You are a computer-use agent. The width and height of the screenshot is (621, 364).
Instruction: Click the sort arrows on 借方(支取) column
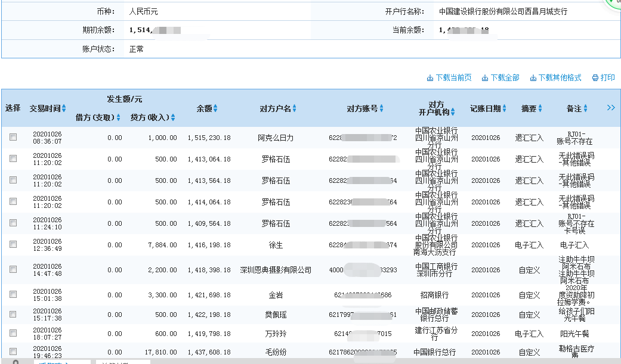[118, 116]
